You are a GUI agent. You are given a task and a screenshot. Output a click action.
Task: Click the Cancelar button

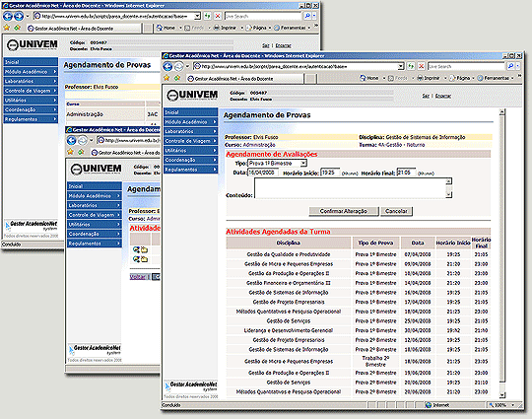pos(396,211)
